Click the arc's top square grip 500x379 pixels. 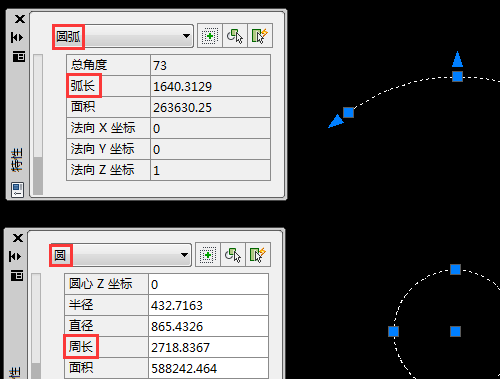point(457,76)
